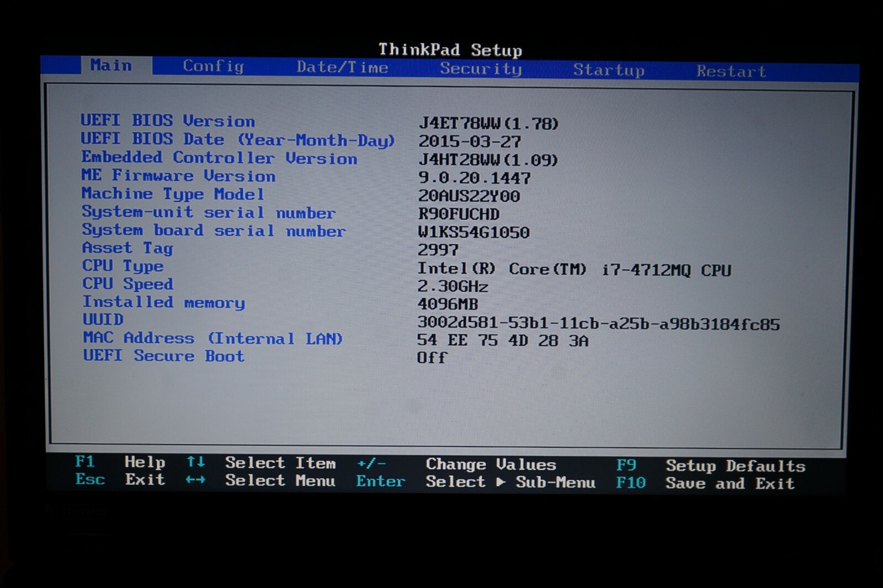This screenshot has height=588, width=883.
Task: Click the Exit legend text
Action: click(145, 479)
